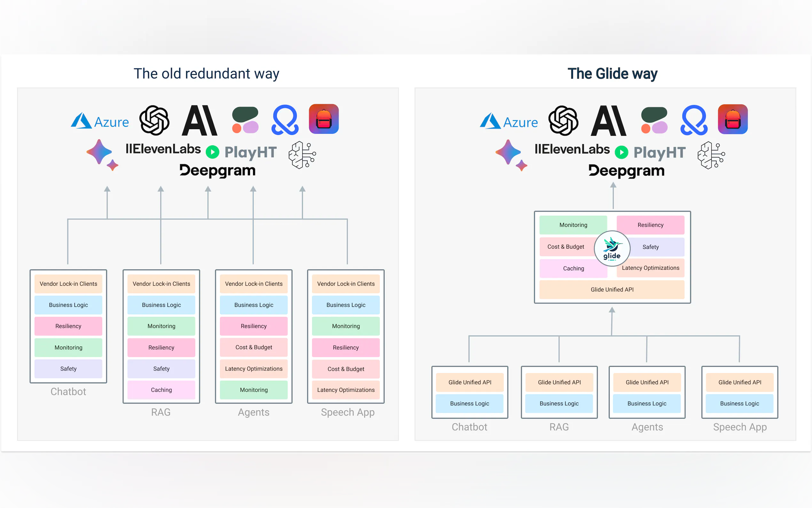Screen dimensions: 812x508
Task: Click the red backpack app icon on the right
Action: [x=732, y=119]
